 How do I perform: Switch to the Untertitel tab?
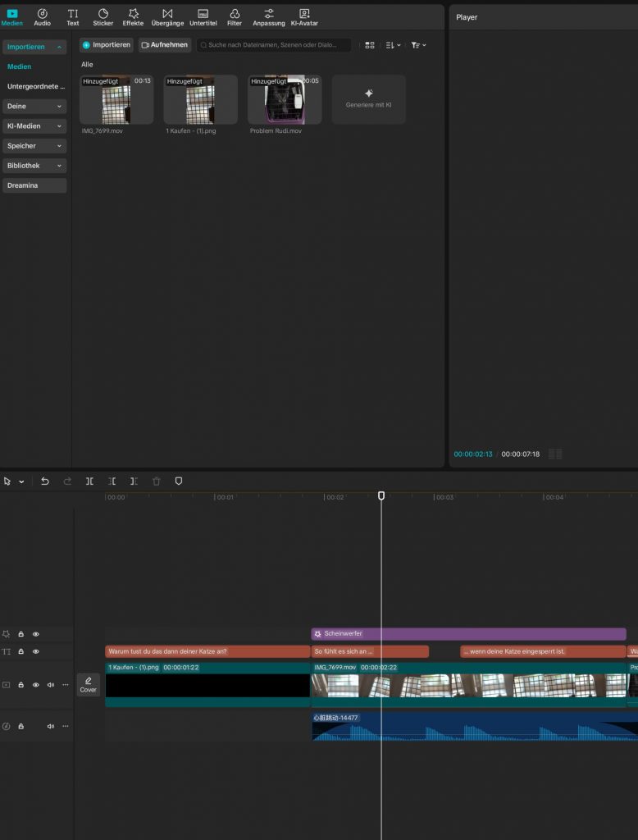coord(203,16)
